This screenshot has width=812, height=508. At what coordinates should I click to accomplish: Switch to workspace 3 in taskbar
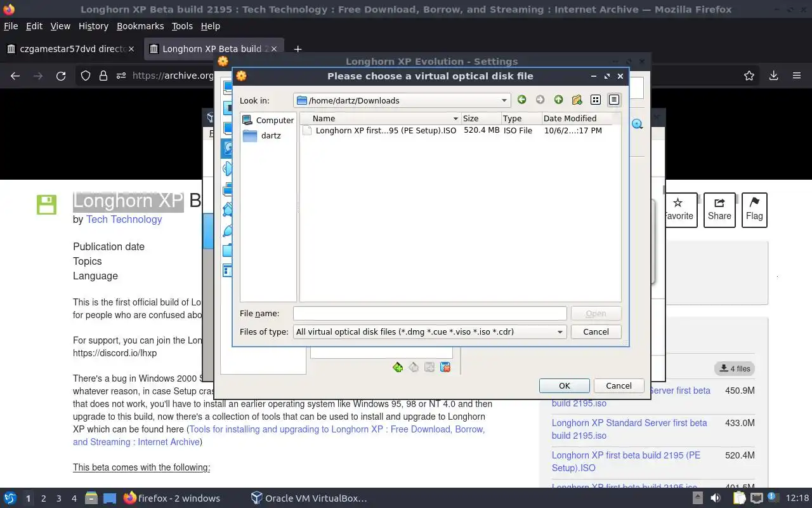point(58,498)
